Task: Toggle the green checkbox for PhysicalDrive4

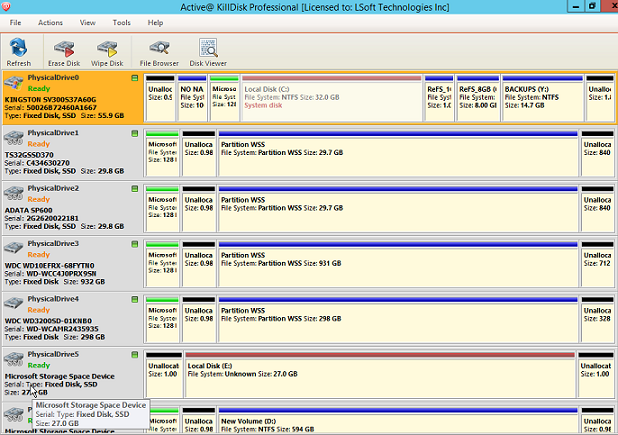Action: pos(135,299)
